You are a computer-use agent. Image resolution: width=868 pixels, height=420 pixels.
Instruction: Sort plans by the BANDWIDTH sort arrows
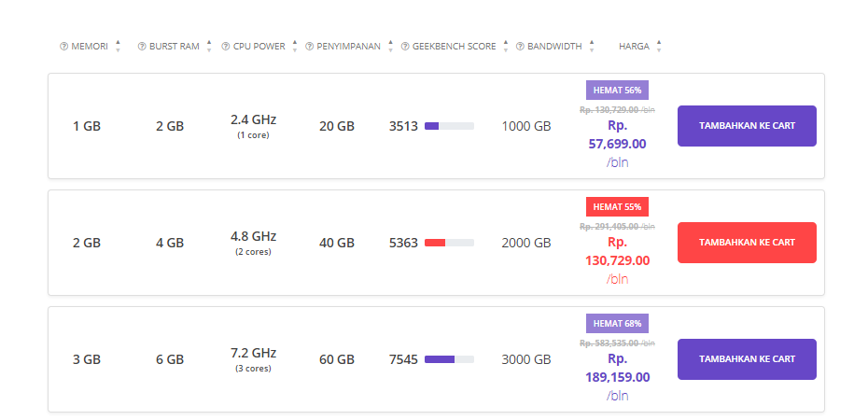(x=591, y=46)
